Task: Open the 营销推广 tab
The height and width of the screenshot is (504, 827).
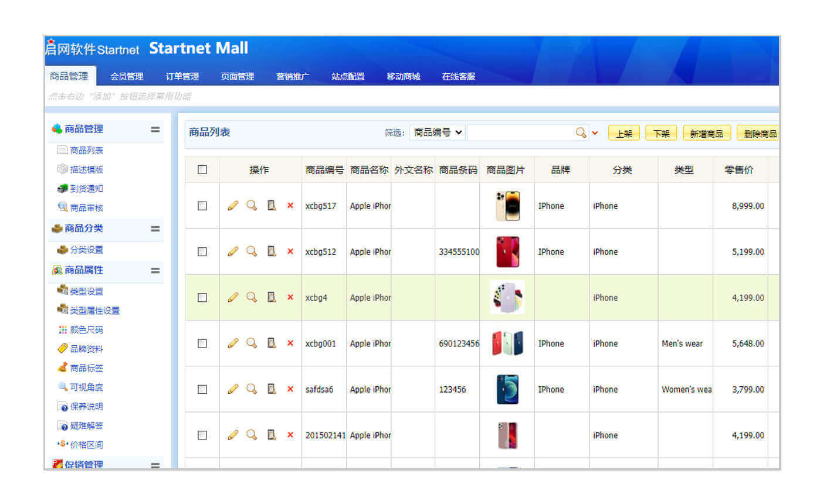Action: [x=292, y=76]
